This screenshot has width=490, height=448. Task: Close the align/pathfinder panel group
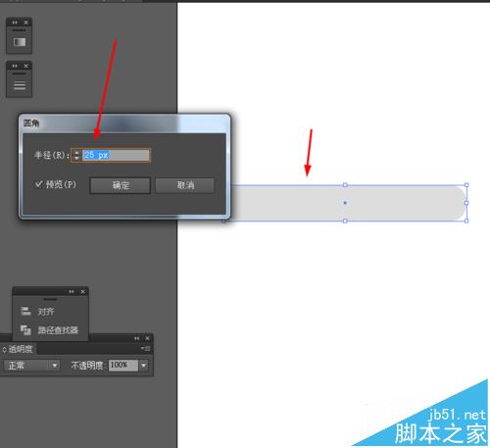click(82, 291)
